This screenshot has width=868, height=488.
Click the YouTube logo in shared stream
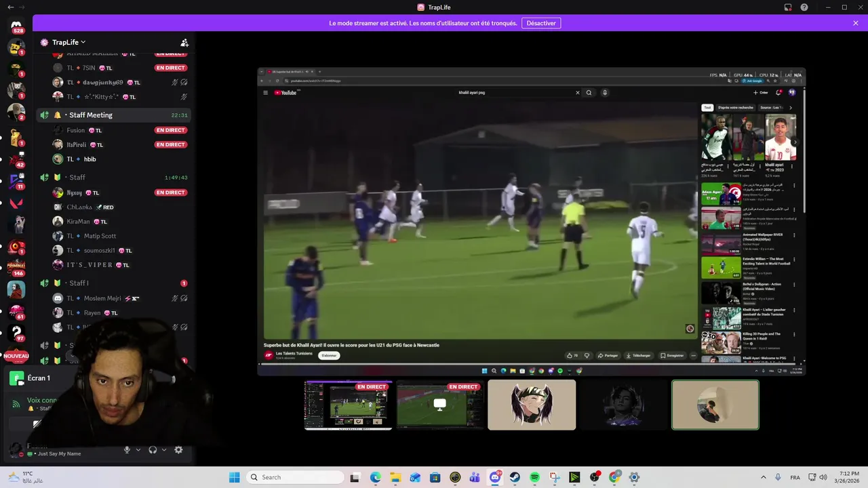click(x=285, y=93)
